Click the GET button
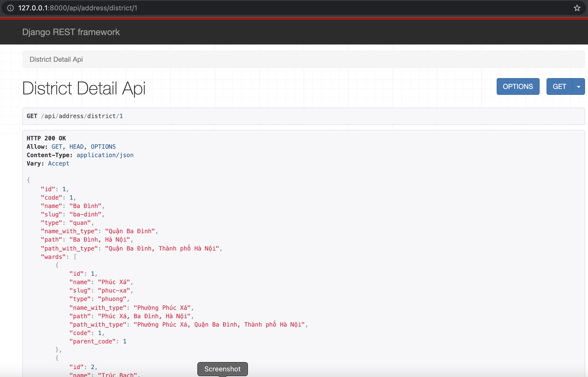The width and height of the screenshot is (588, 377). click(x=559, y=87)
